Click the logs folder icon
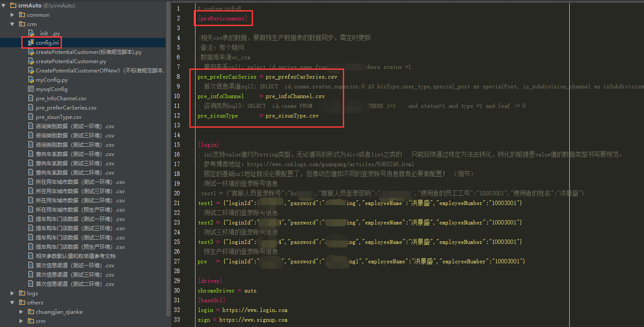 (22, 293)
